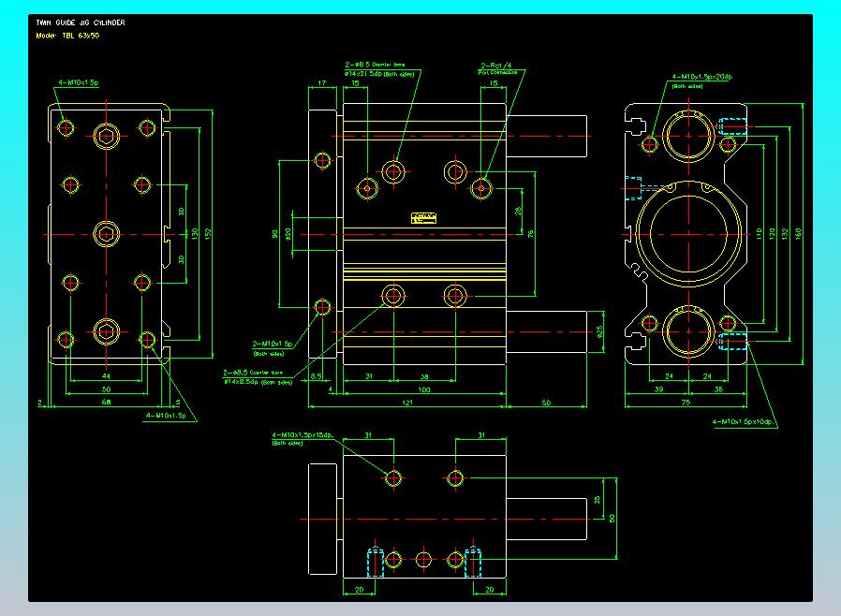Select the 110 vertical dimension
This screenshot has width=841, height=616.
(759, 234)
